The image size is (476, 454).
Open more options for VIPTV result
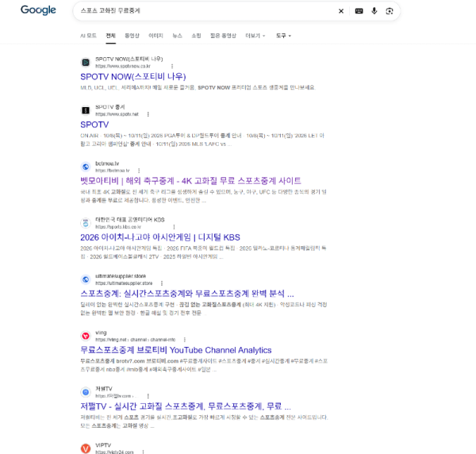144,452
